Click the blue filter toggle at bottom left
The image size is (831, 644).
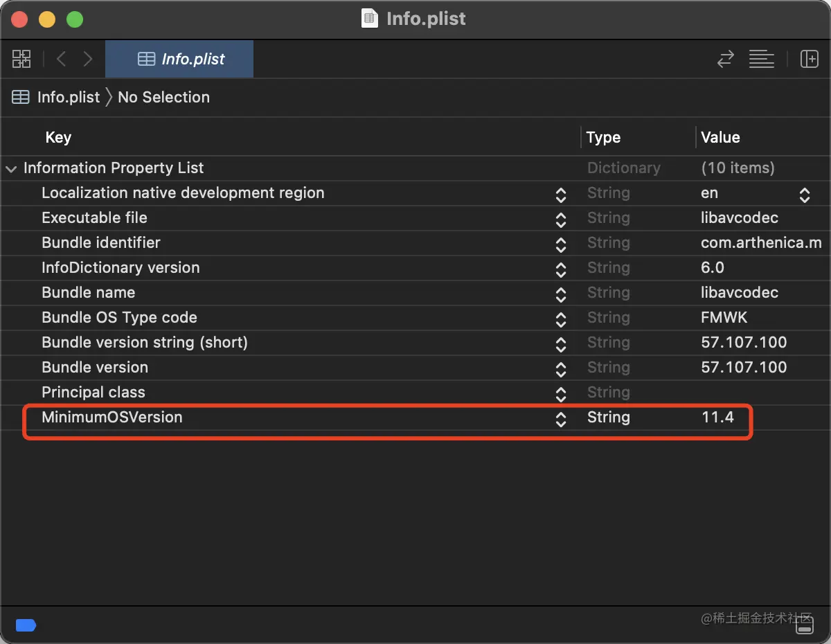(x=26, y=625)
